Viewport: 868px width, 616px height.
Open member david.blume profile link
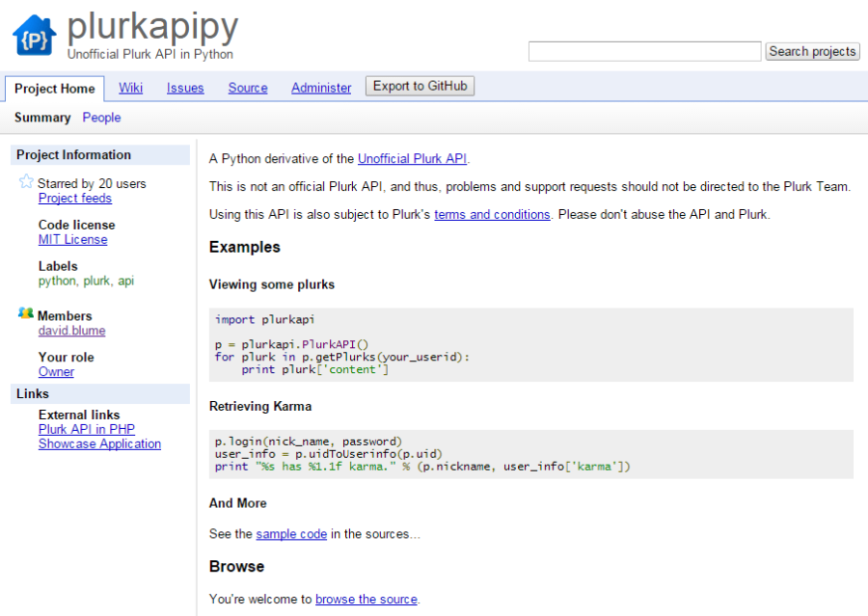(x=72, y=331)
